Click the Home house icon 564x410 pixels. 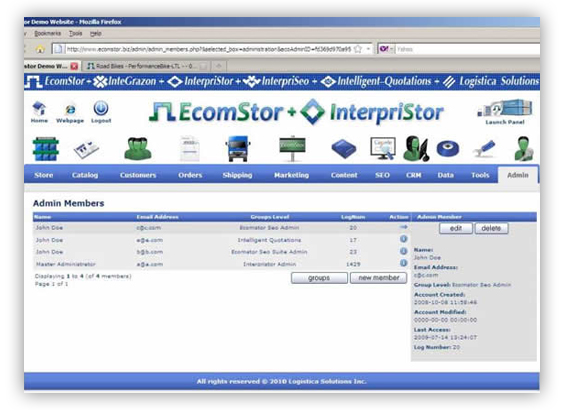pos(39,108)
